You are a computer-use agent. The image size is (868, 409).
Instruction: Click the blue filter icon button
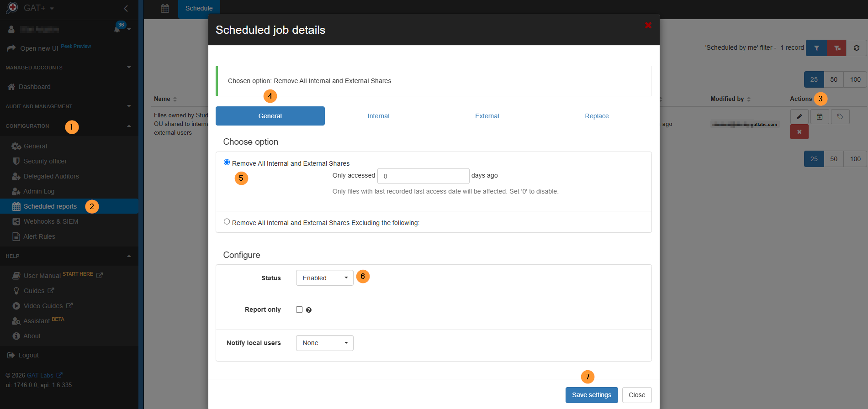pyautogui.click(x=816, y=48)
